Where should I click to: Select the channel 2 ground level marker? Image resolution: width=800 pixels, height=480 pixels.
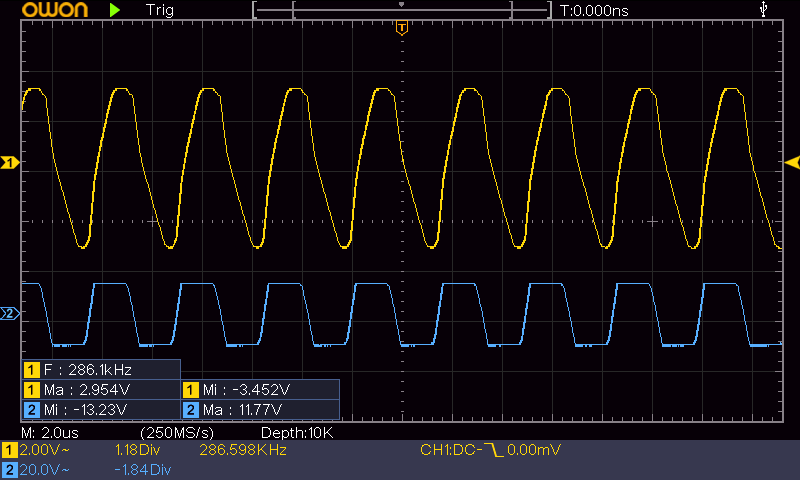[x=10, y=313]
